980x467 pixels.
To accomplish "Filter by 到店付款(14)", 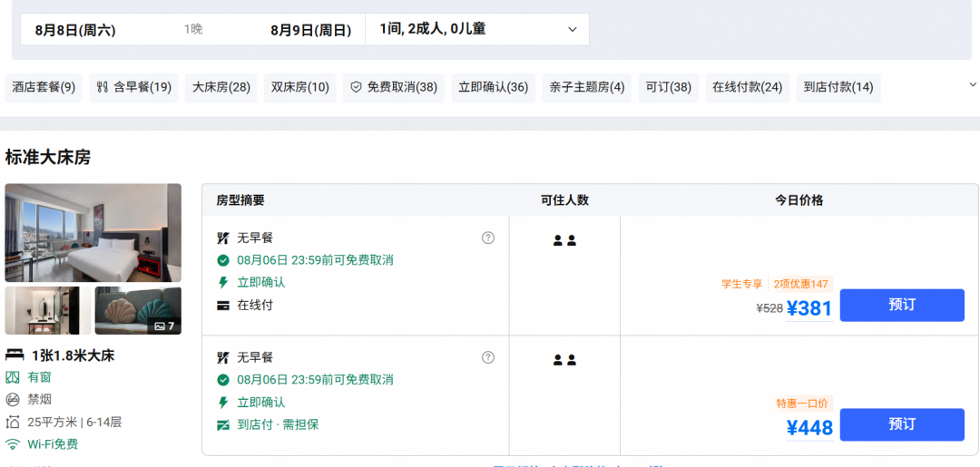I will click(838, 87).
